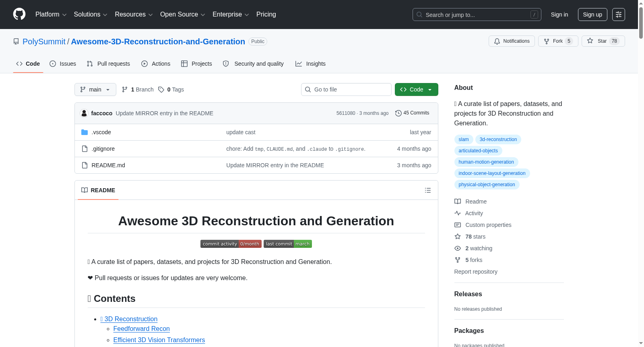Focus the Search or jump to field
Viewport: 644px width, 347px height.
477,15
